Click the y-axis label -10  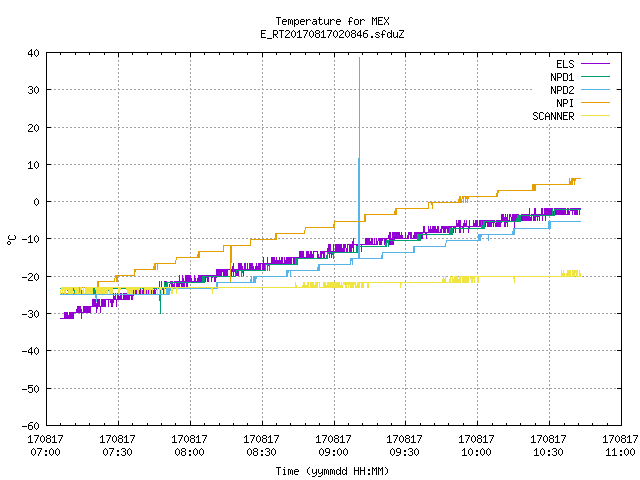[31, 239]
